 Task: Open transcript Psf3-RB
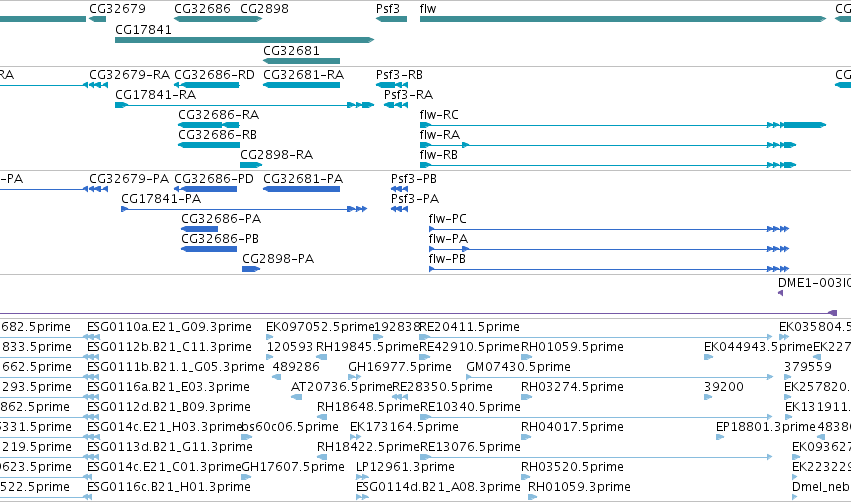point(399,74)
